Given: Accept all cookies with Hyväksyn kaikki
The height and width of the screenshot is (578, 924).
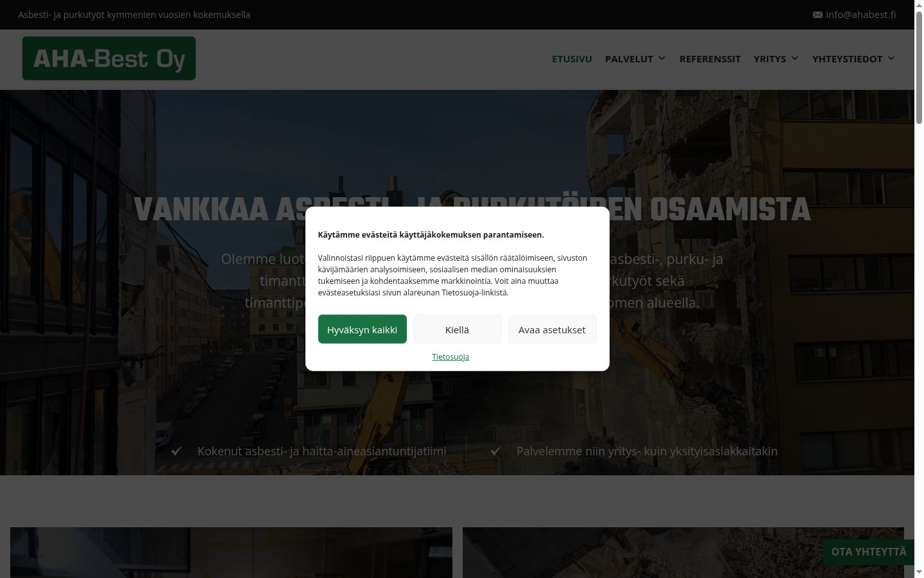Looking at the screenshot, I should pos(362,329).
